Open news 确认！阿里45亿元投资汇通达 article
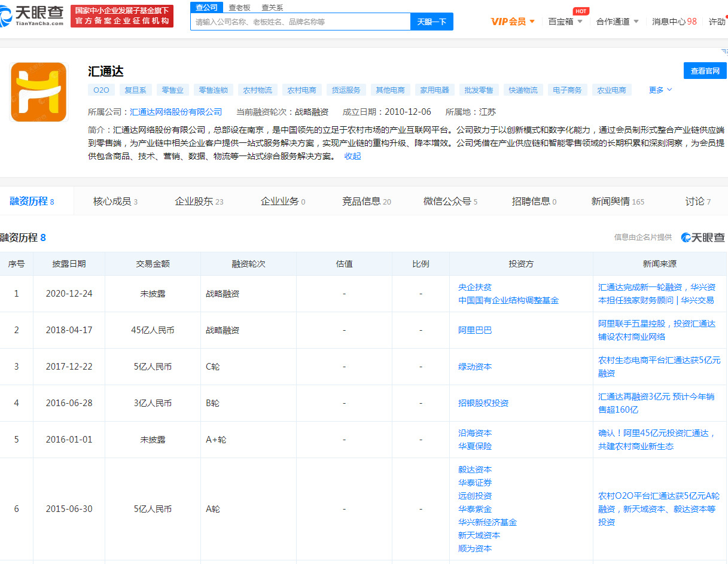This screenshot has height=564, width=728. (657, 440)
